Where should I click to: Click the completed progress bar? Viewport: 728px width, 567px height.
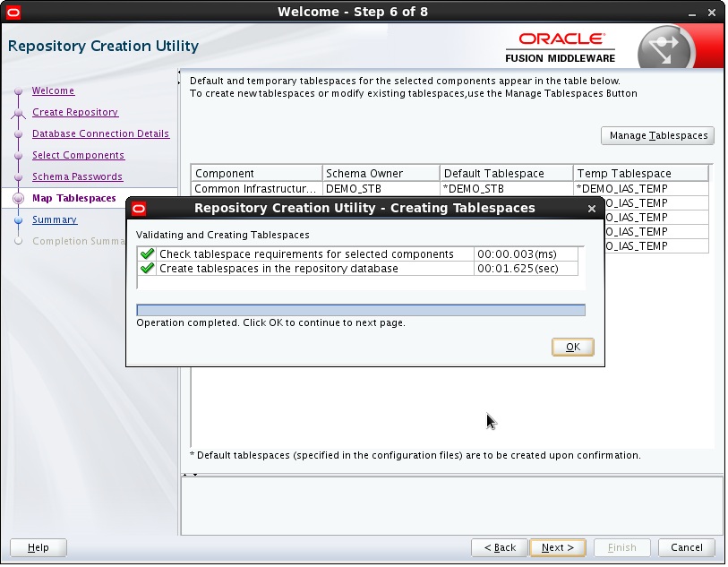click(x=361, y=311)
